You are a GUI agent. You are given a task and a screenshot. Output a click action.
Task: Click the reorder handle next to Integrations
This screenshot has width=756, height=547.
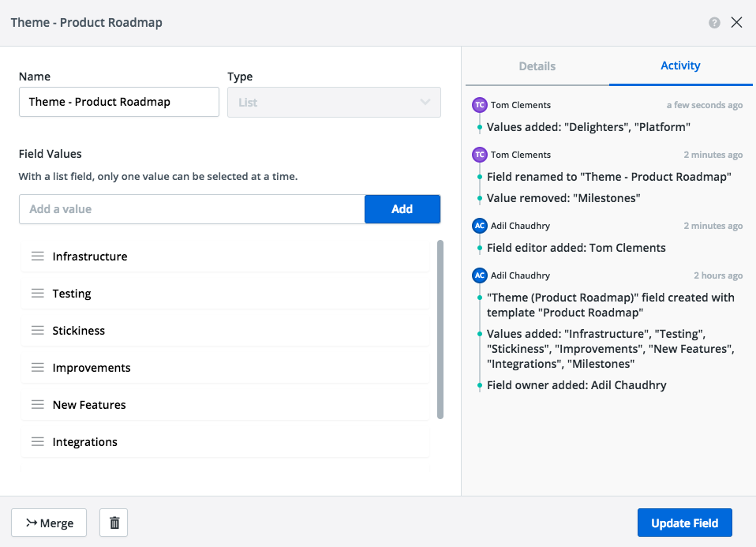click(37, 442)
